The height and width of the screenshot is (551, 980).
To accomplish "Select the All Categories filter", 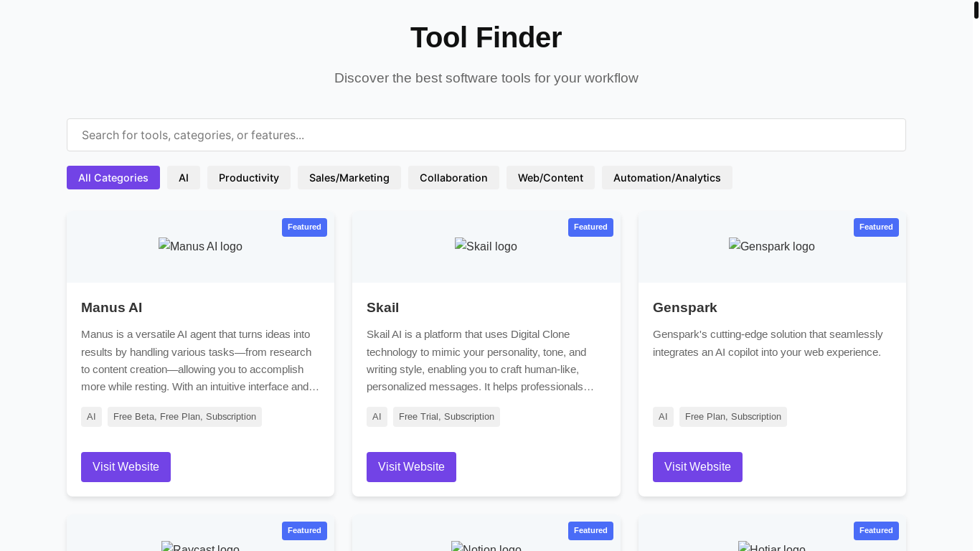I will tap(113, 178).
